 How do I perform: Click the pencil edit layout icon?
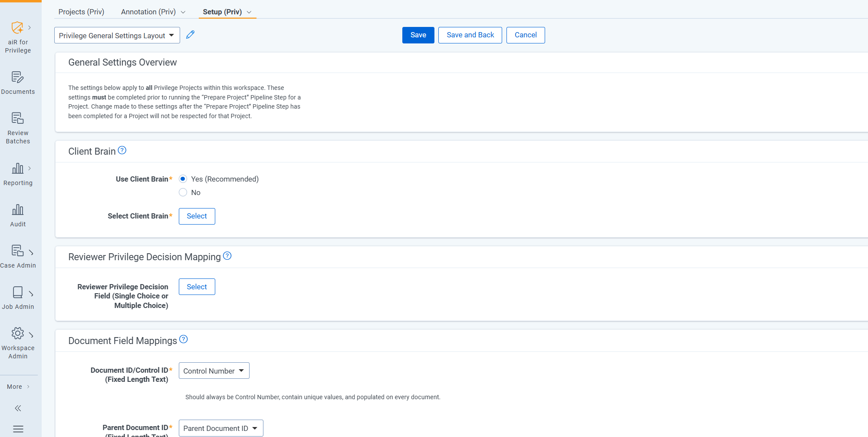pos(190,35)
